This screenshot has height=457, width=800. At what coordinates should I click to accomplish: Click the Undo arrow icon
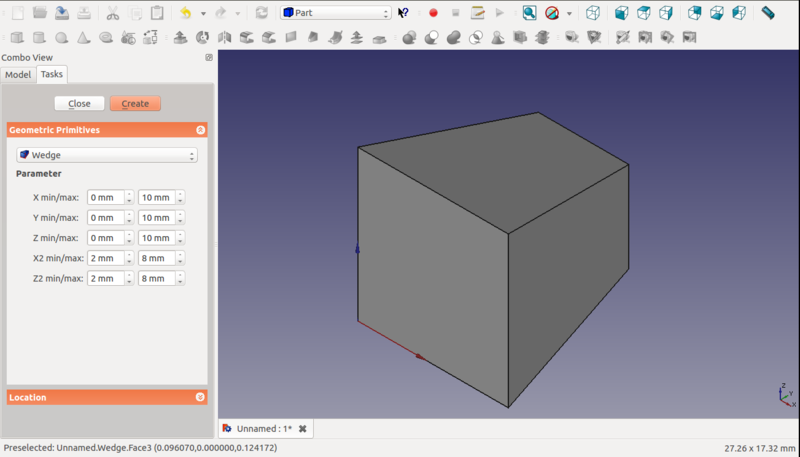click(x=185, y=13)
